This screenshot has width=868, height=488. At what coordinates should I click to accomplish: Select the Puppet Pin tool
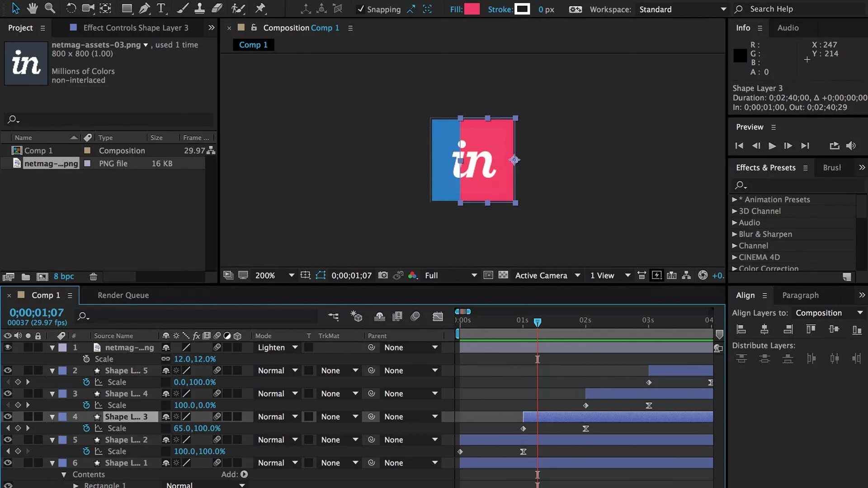pyautogui.click(x=260, y=8)
